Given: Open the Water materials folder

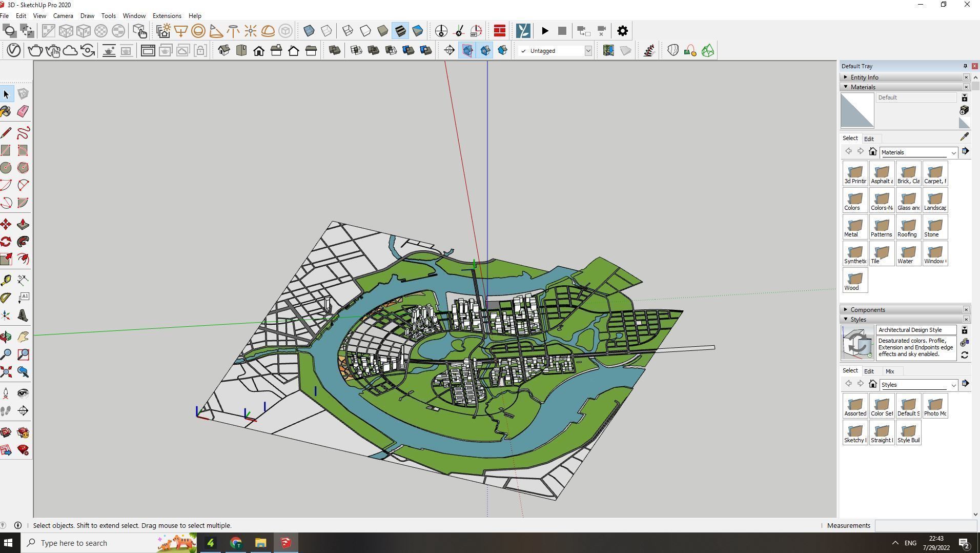Looking at the screenshot, I should (x=908, y=253).
